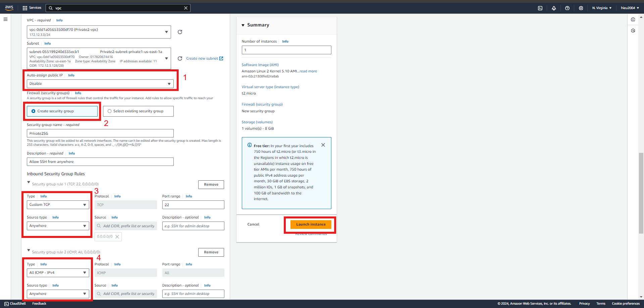Open the VPC selection dropdown
This screenshot has height=308, width=644.
(99, 32)
